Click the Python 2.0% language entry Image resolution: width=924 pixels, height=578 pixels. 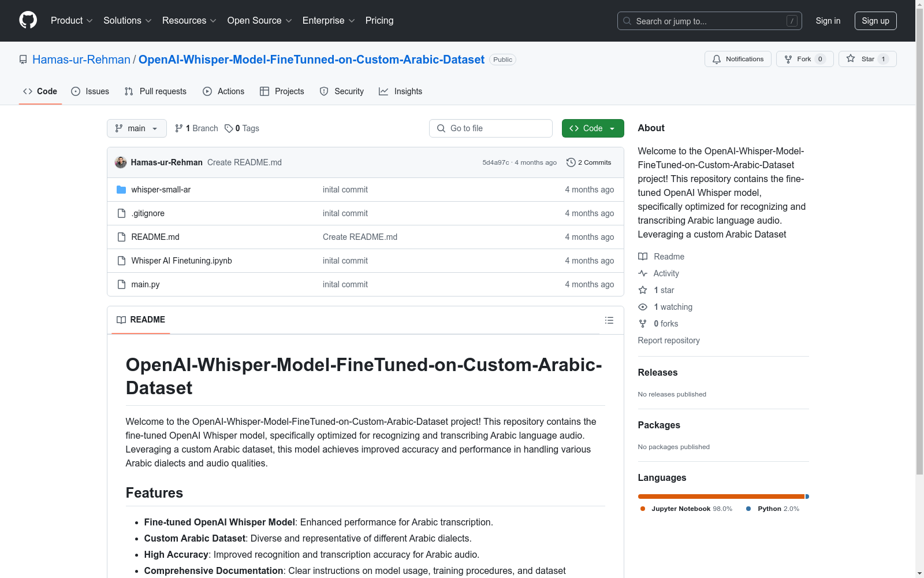(773, 509)
